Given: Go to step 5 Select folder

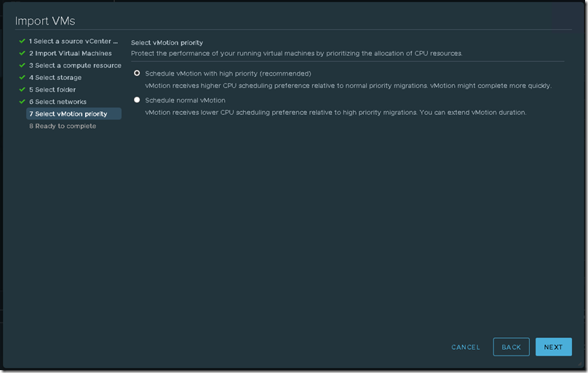Looking at the screenshot, I should tap(52, 89).
